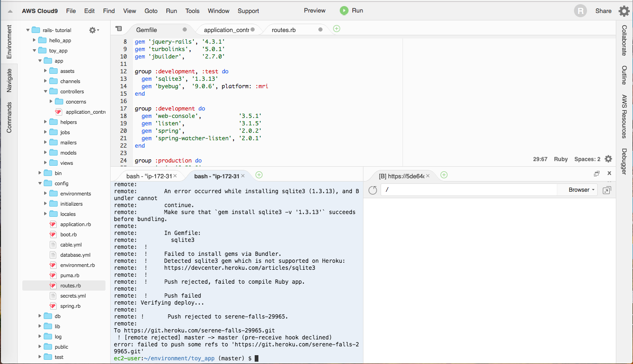Open the Window menu
The width and height of the screenshot is (633, 364).
coord(218,11)
